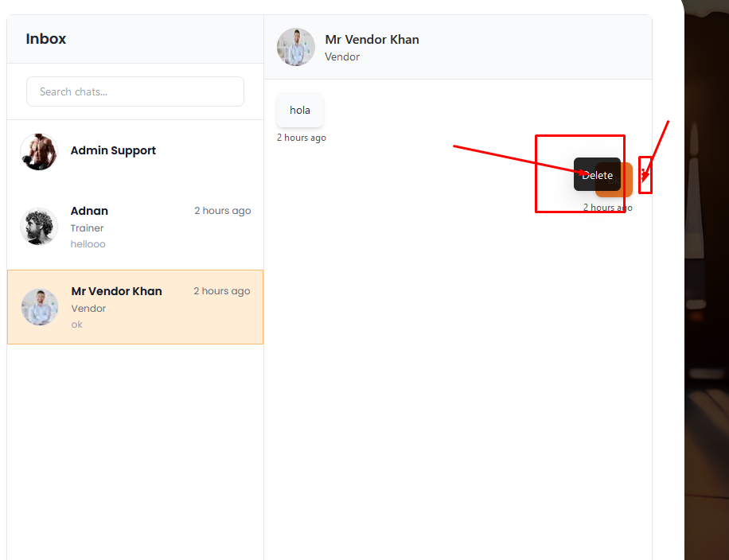Click Mr Vendor Khan's avatar in inbox list

[x=40, y=307]
